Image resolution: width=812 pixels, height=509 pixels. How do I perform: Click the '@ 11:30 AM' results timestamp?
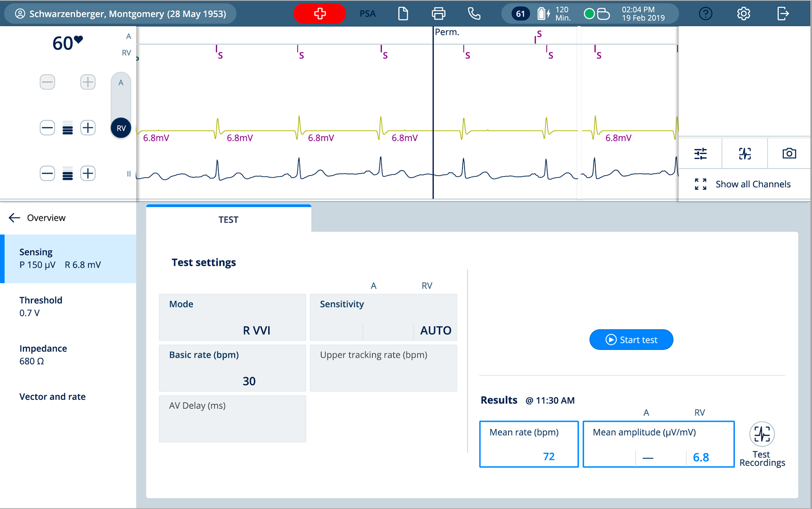click(550, 401)
